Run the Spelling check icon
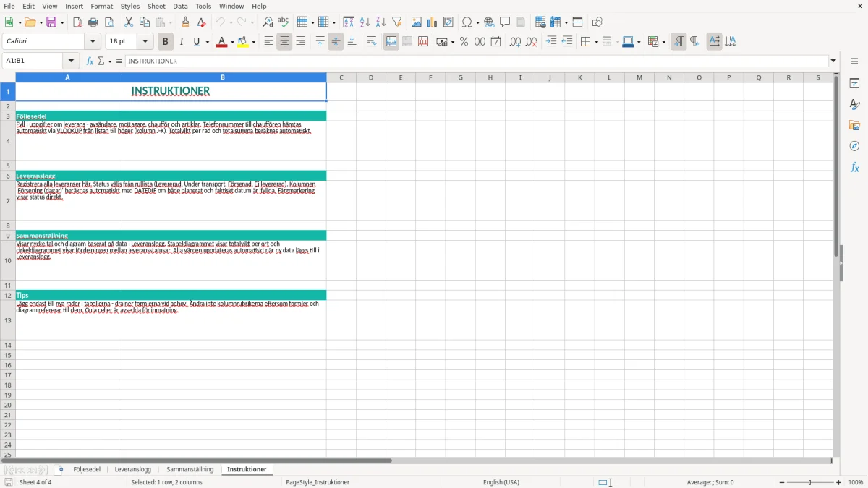The height and width of the screenshot is (488, 868). click(284, 22)
